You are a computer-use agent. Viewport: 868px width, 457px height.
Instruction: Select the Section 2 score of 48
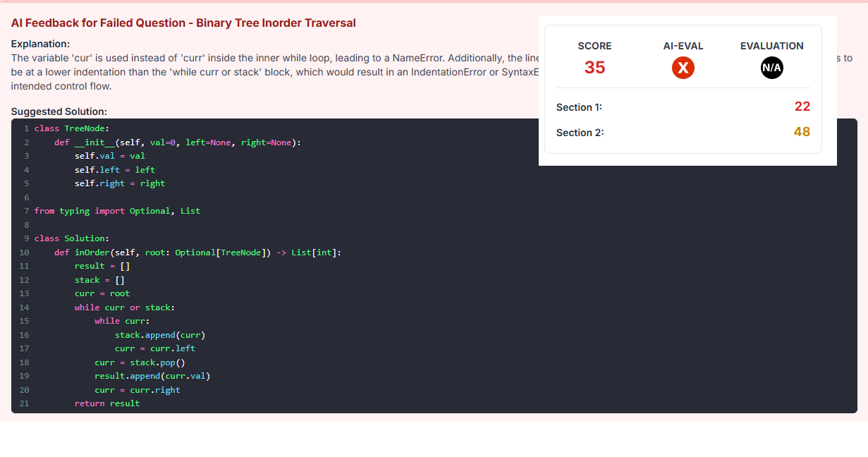click(802, 132)
